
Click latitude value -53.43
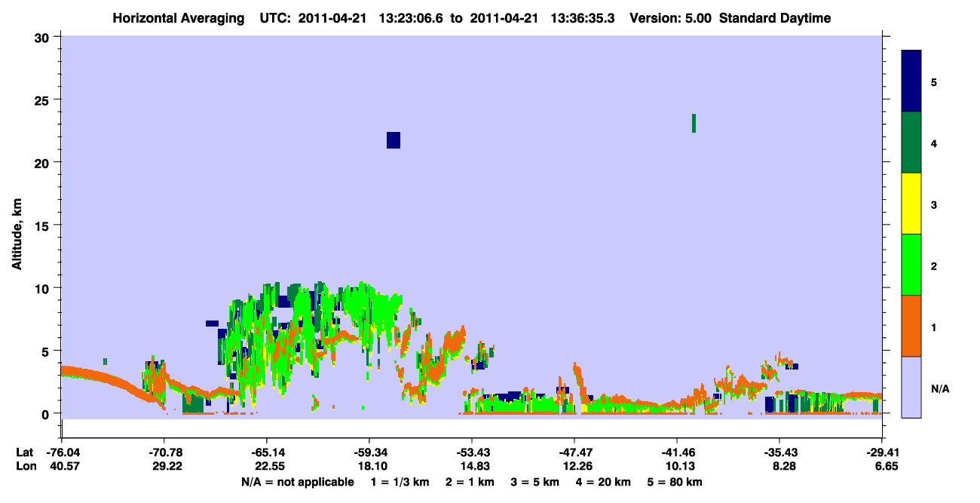pos(472,452)
